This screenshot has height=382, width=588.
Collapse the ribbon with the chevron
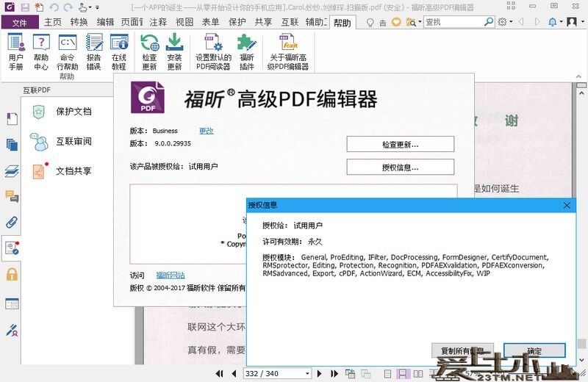[578, 76]
